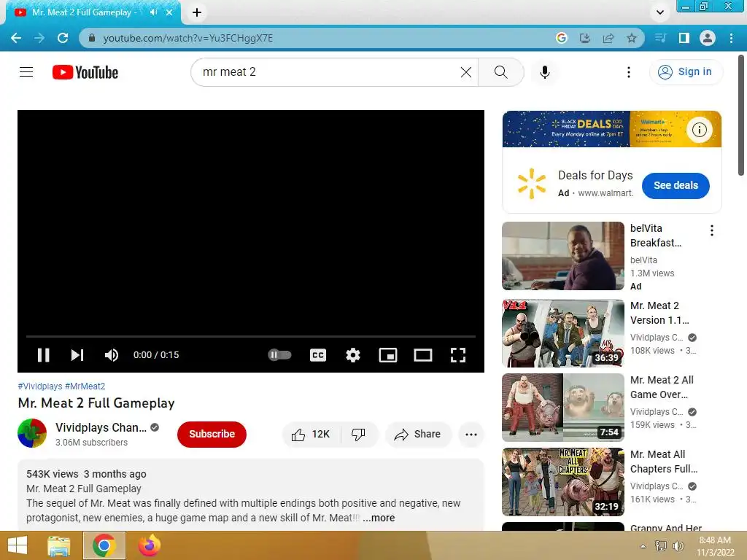Click Mr. Meat 2 Version 1.1 title
Viewport: 747px width, 560px height.
coord(659,313)
